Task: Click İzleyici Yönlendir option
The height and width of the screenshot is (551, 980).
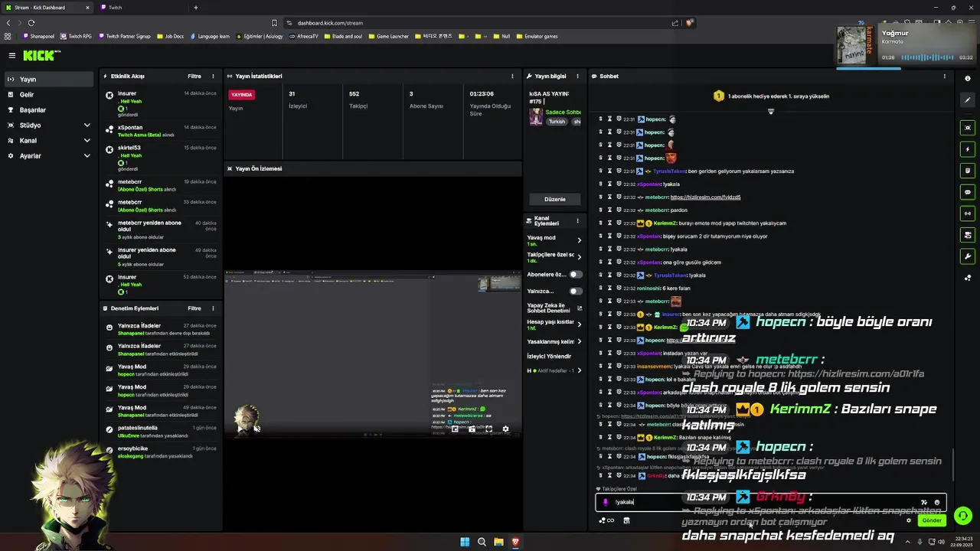Action: pyautogui.click(x=549, y=357)
